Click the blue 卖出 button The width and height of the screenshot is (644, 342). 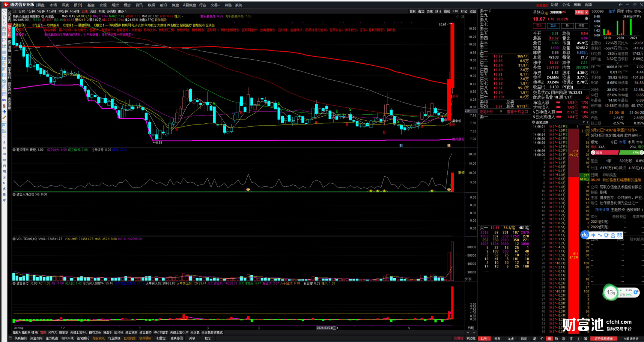[553, 26]
